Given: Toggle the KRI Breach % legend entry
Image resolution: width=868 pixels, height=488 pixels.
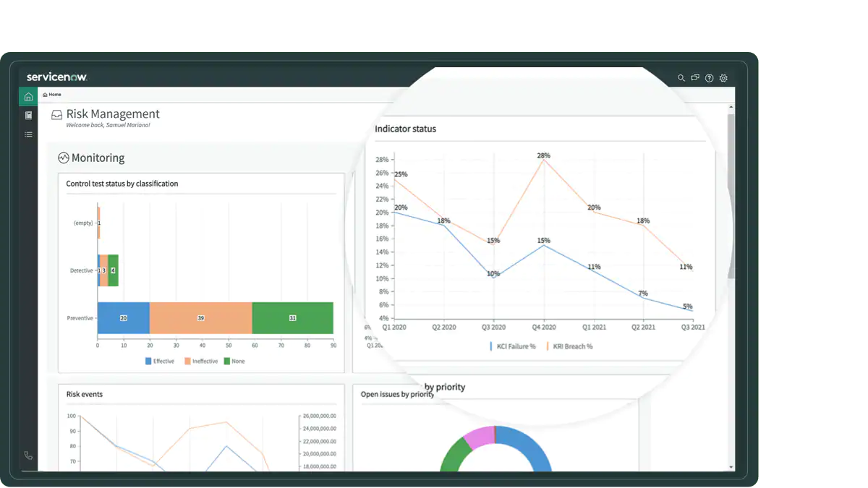Looking at the screenshot, I should [x=569, y=346].
